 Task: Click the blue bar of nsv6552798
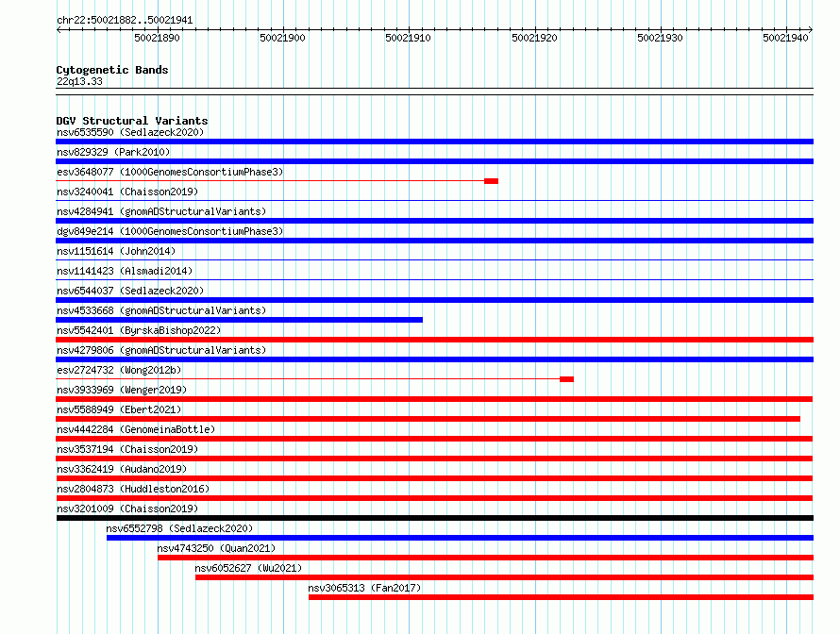460,538
